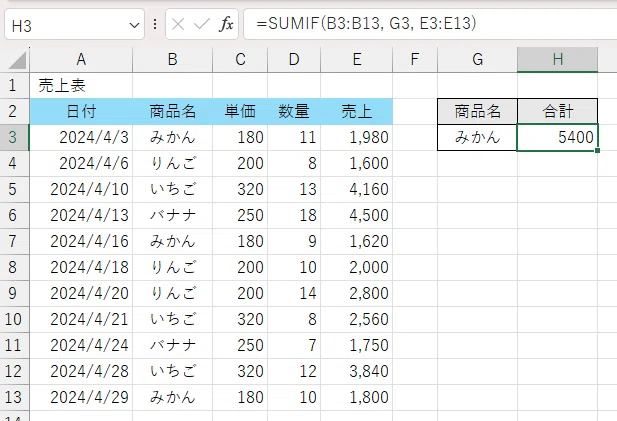617x421 pixels.
Task: Click the quantity cell 13
Action: [294, 189]
